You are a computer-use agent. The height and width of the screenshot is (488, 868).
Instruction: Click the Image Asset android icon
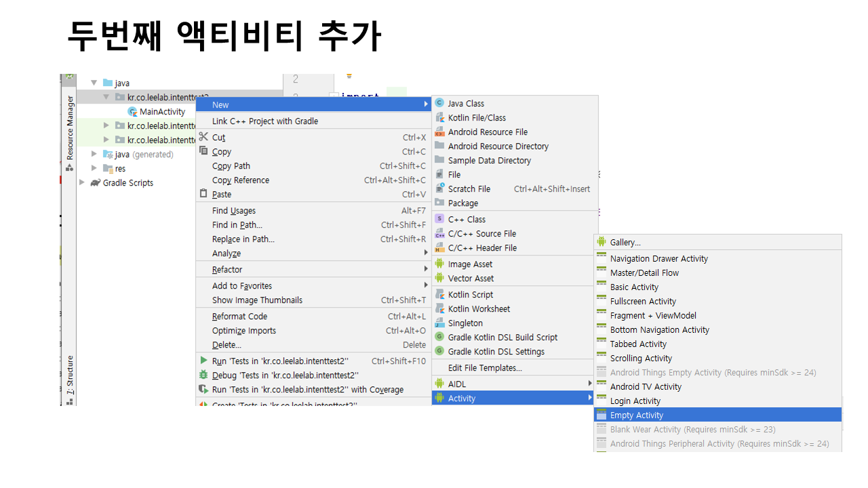tap(439, 264)
